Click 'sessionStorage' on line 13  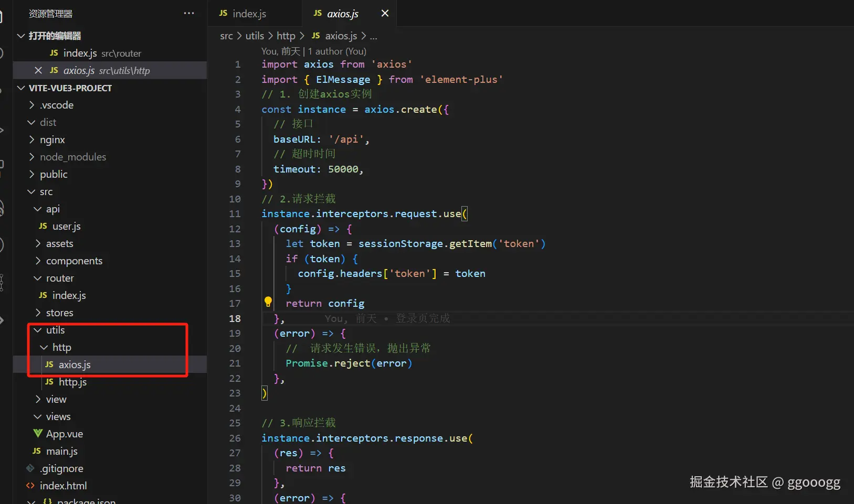tap(401, 243)
